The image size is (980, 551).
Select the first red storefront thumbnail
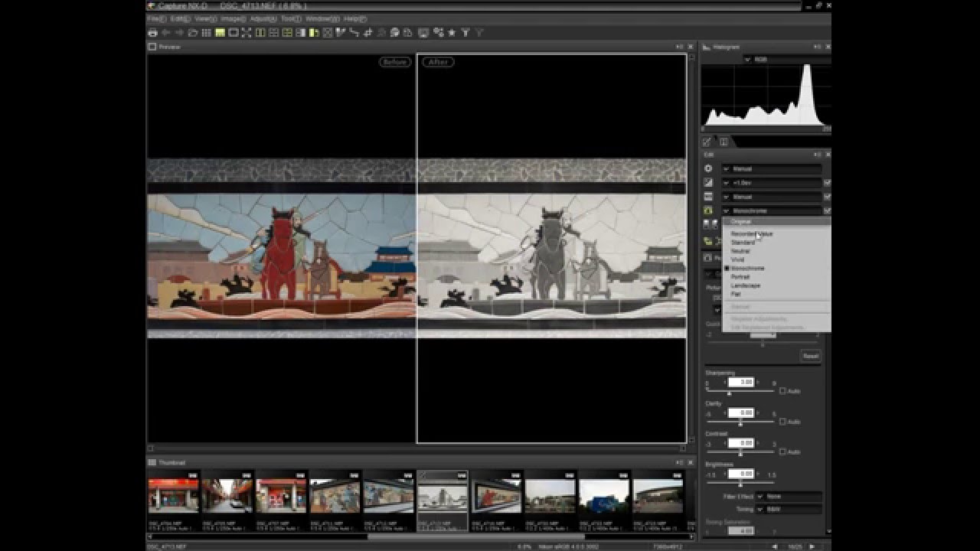[x=173, y=496]
